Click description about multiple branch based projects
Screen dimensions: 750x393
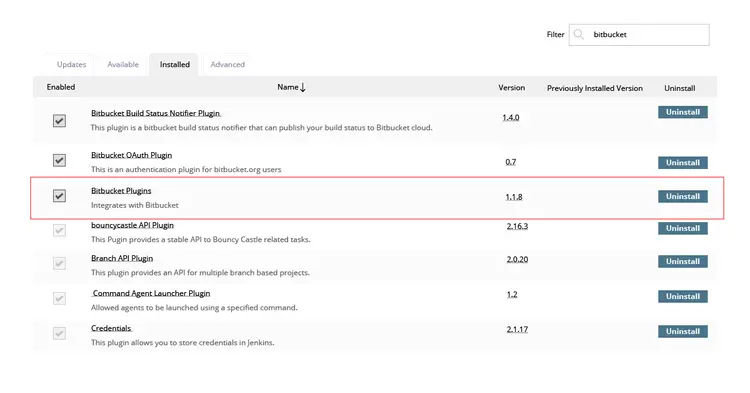click(200, 273)
